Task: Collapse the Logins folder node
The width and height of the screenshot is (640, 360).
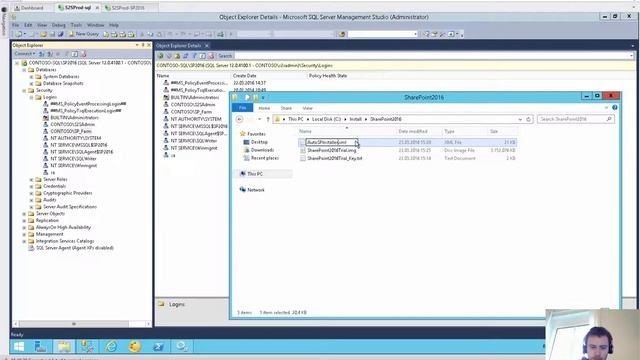Action: coord(31,98)
